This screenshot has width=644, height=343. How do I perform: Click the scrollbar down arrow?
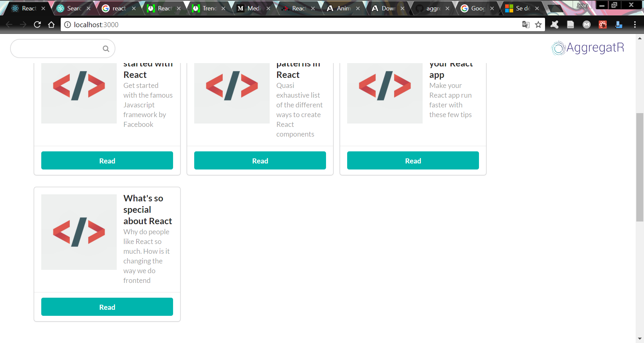coord(640,339)
